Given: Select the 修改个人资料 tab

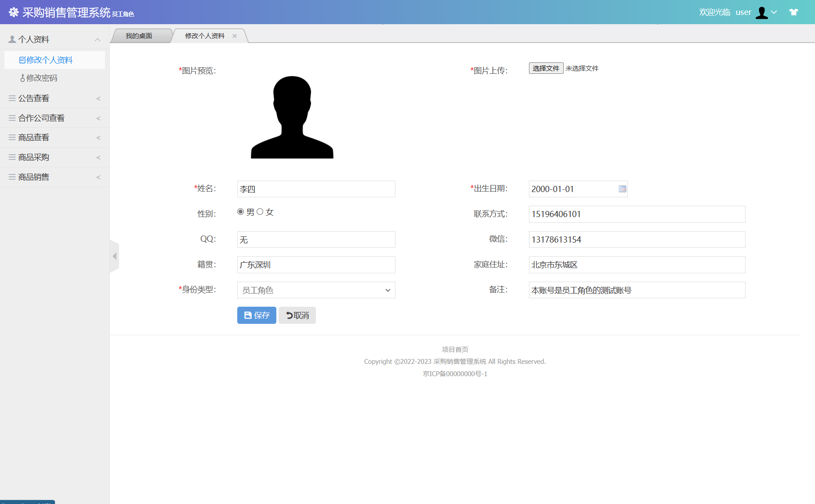Looking at the screenshot, I should click(x=204, y=36).
